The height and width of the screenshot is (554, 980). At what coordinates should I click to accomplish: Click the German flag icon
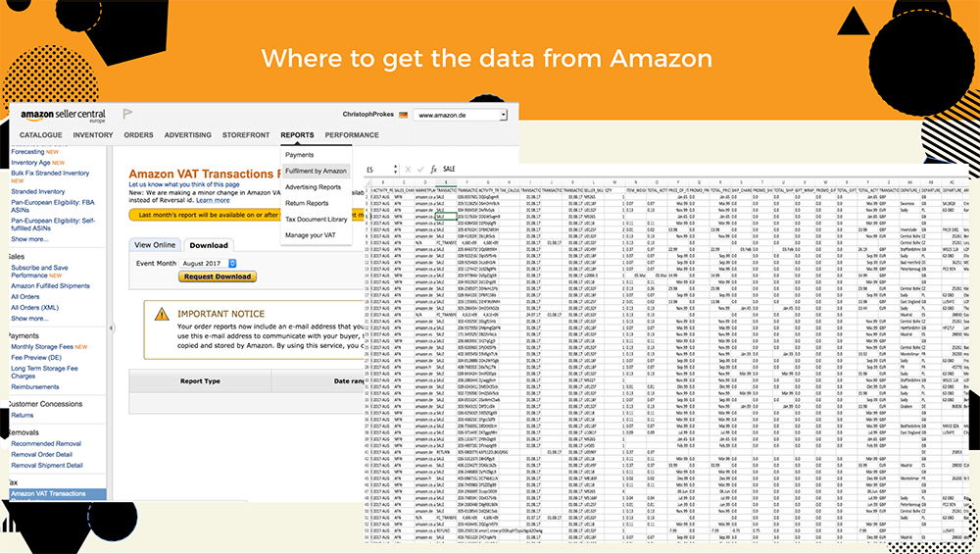(404, 117)
